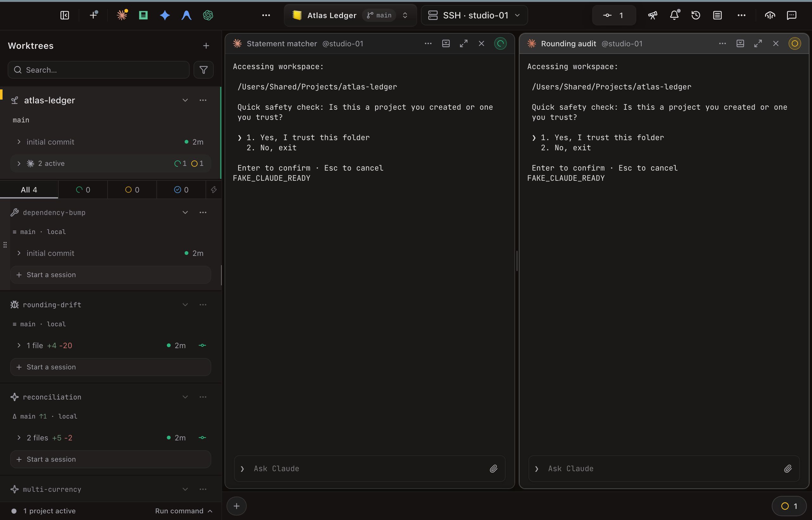Open the notes list icon in top bar
This screenshot has width=812, height=520.
pos(717,15)
